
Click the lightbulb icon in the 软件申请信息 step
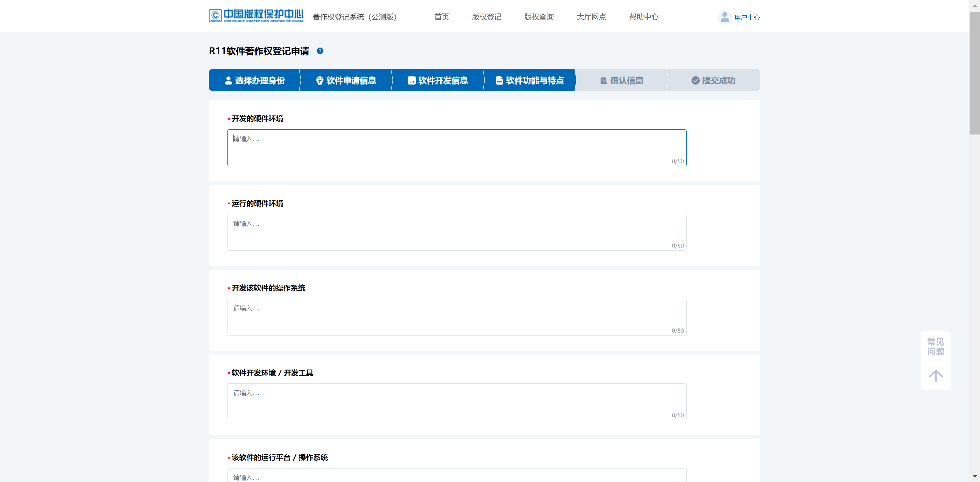[x=319, y=80]
